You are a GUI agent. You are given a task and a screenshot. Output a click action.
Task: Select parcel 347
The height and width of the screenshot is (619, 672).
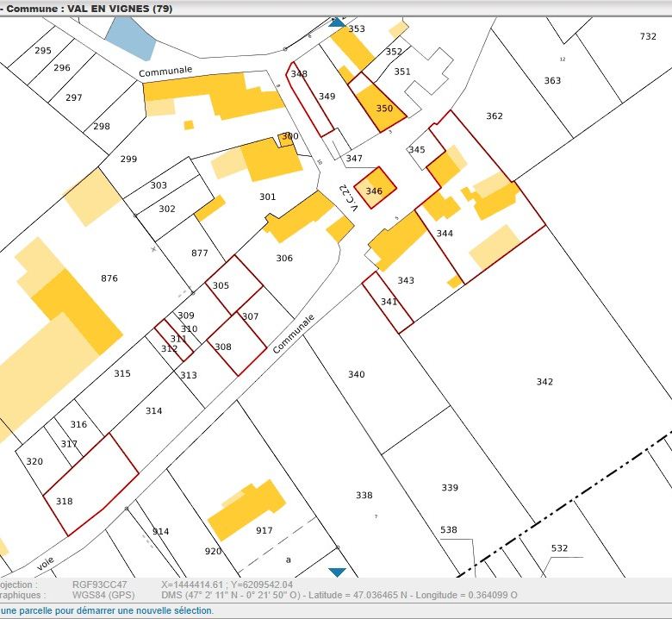(354, 159)
